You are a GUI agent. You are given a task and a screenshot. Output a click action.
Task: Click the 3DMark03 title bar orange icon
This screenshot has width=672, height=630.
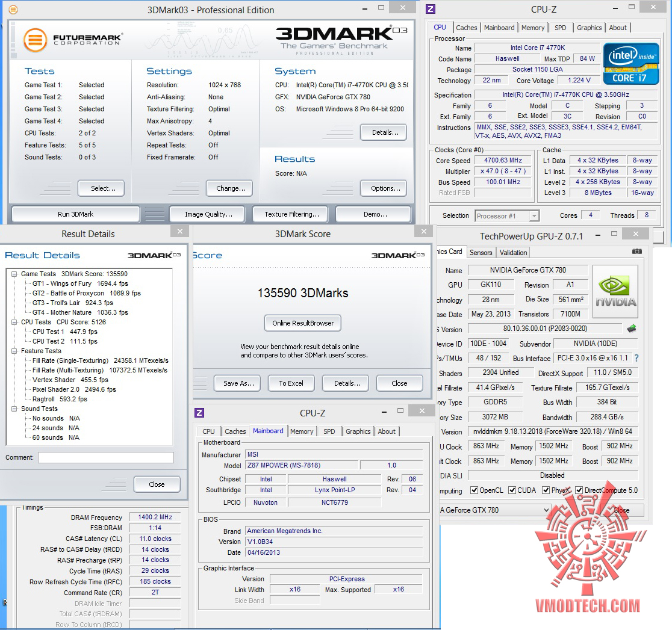[x=13, y=9]
